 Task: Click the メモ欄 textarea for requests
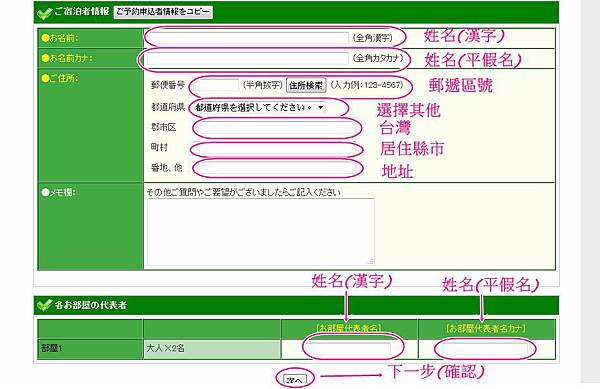261,231
